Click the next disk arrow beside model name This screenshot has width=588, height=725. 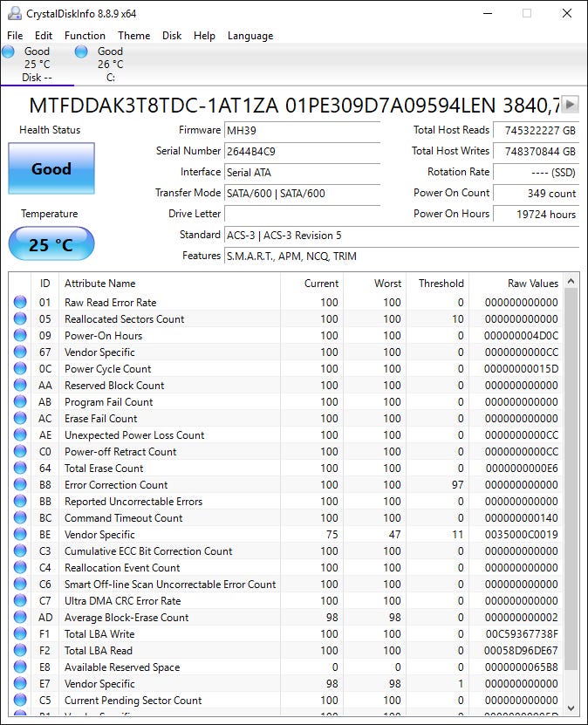tap(571, 104)
